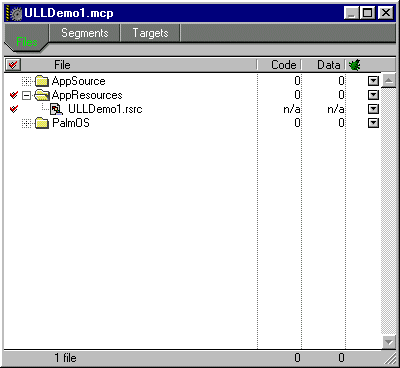The width and height of the screenshot is (400, 368).
Task: Click the n/a Data value for ULLDemo1.rsrc
Action: pyautogui.click(x=336, y=109)
